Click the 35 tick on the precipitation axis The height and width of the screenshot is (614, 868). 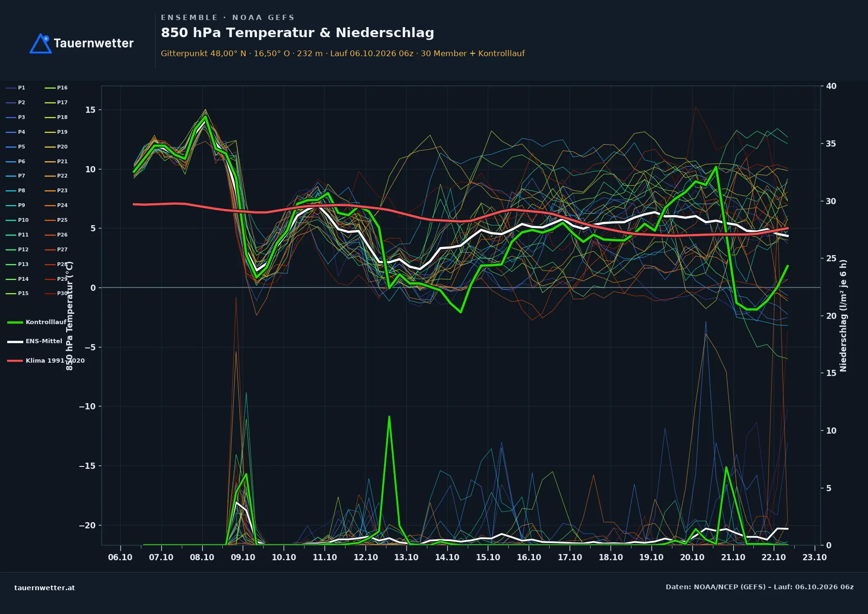click(831, 144)
